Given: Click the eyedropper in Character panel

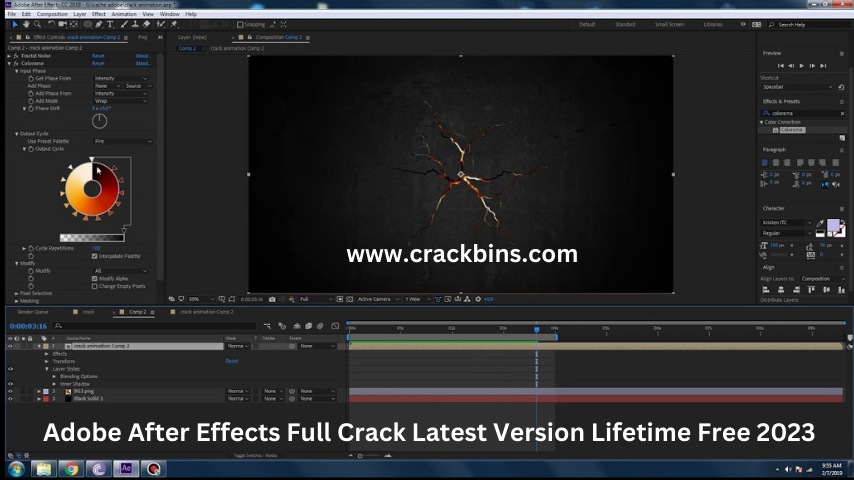Looking at the screenshot, I should (x=820, y=223).
